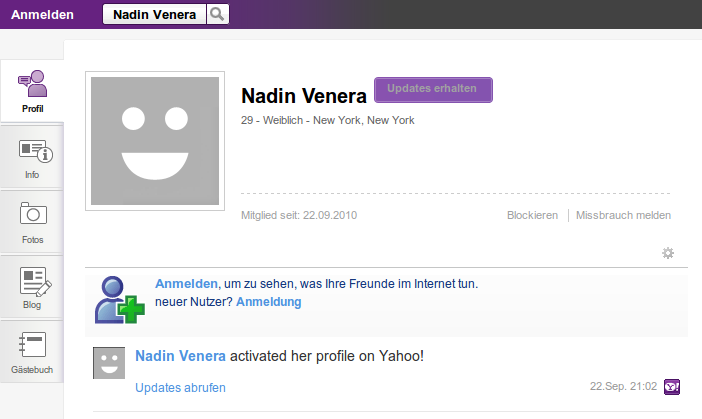702x419 pixels.
Task: Click the Anmeldung link for new users
Action: [x=269, y=302]
